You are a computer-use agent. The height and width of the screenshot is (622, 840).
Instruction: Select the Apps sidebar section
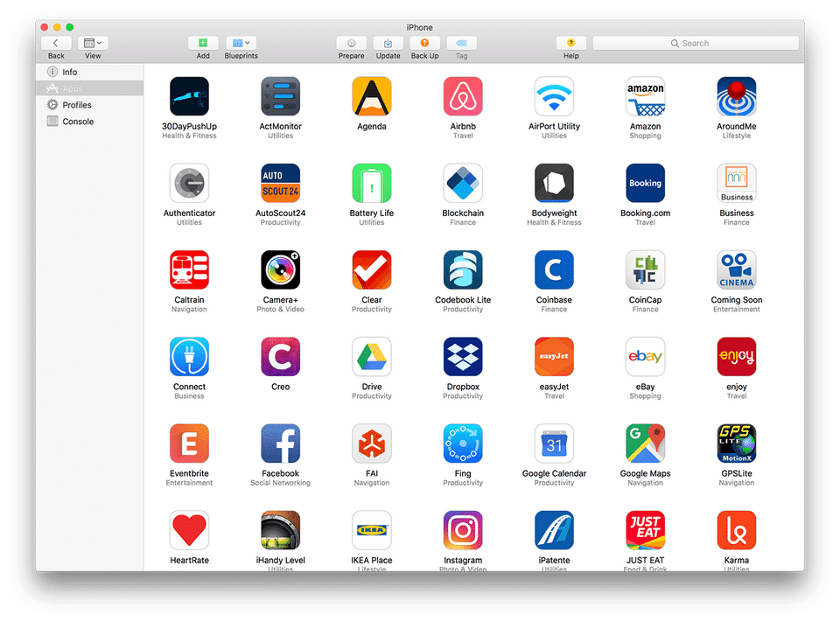[89, 88]
